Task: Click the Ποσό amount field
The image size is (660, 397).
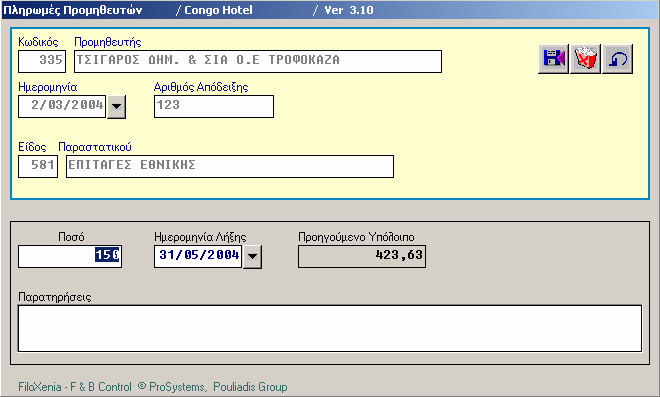Action: coord(70,256)
